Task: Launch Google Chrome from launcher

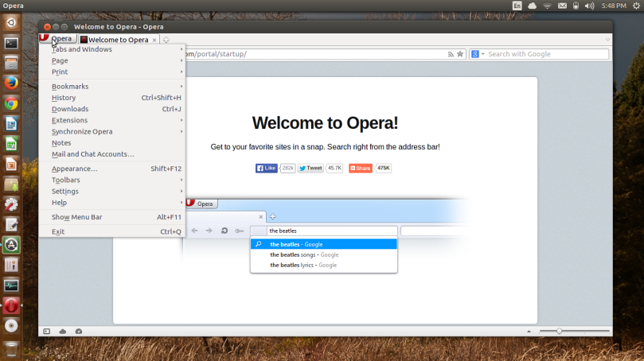Action: click(11, 103)
